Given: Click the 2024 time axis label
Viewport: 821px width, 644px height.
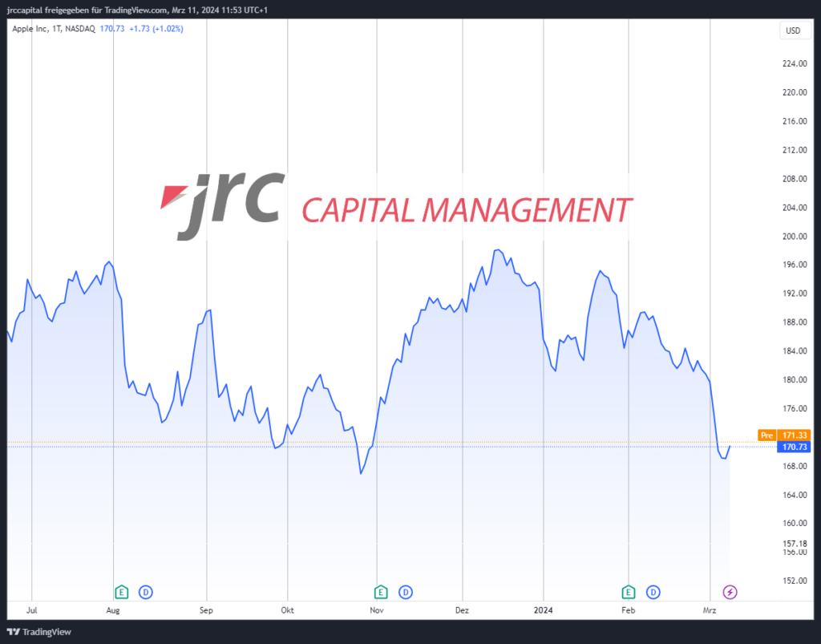Looking at the screenshot, I should (x=543, y=610).
